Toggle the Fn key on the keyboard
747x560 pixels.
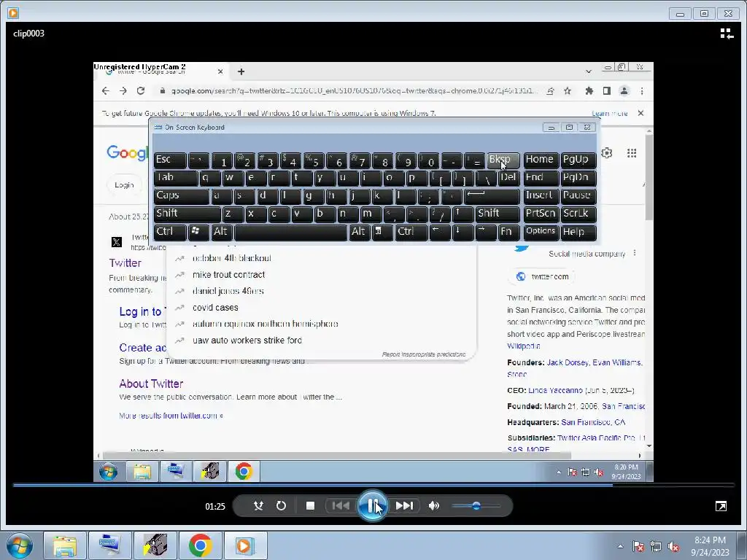[509, 232]
